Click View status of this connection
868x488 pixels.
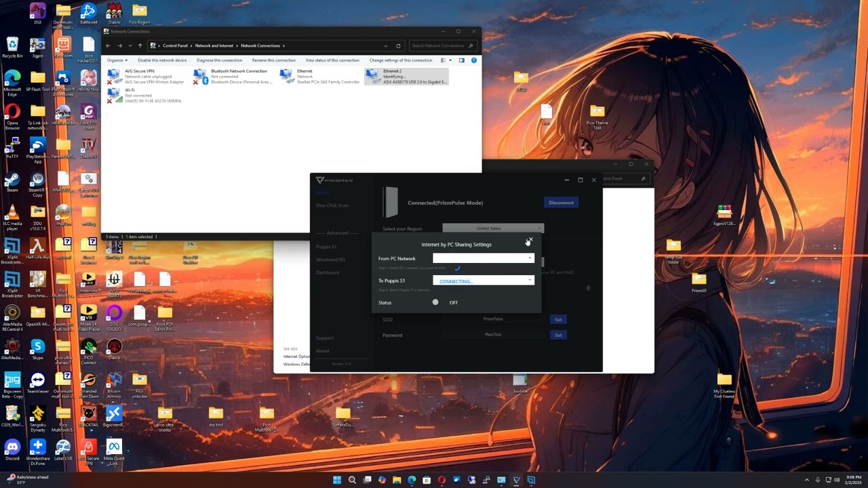(332, 60)
